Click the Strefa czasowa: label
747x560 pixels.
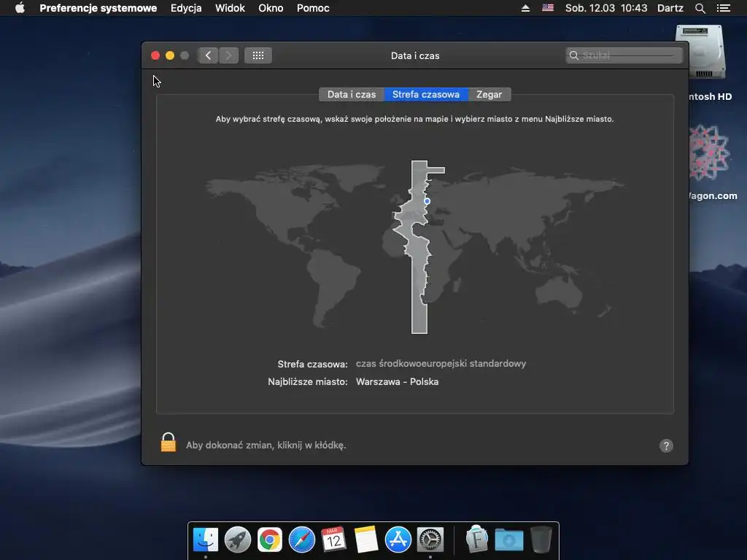click(312, 365)
